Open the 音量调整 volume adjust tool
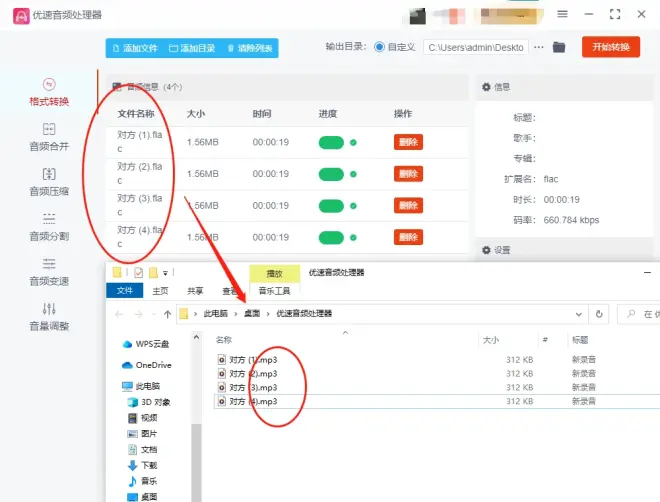The image size is (660, 502). point(49,317)
